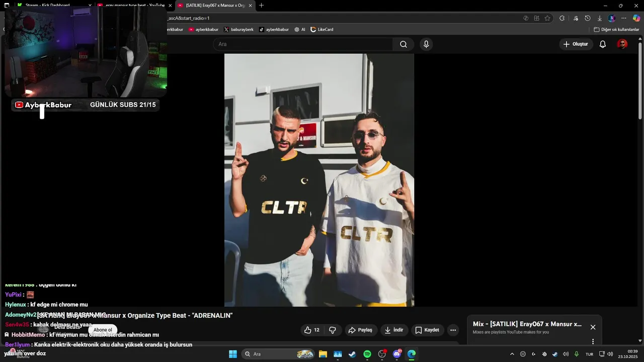Image resolution: width=644 pixels, height=362 pixels.
Task: Show hidden system tray icons
Action: pos(512,354)
